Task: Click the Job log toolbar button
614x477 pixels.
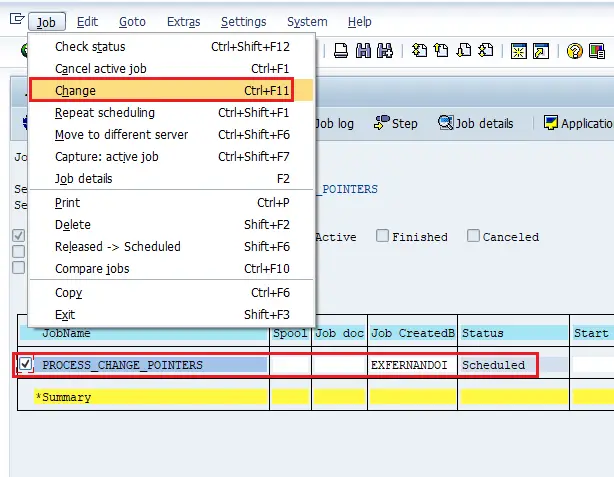Action: point(335,124)
